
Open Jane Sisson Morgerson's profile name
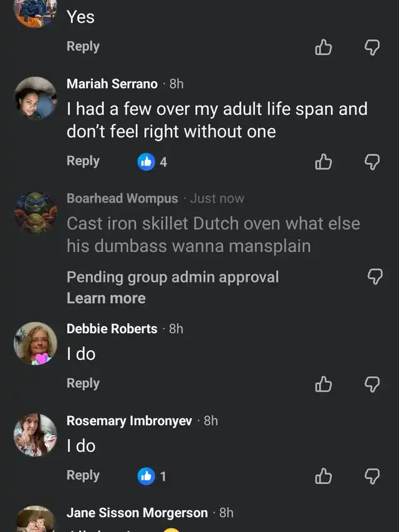(137, 513)
